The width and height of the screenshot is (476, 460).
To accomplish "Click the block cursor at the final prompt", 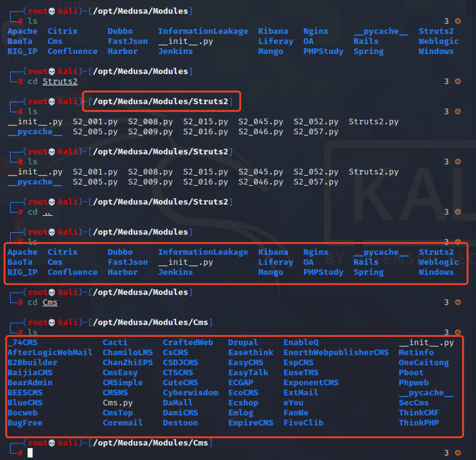I will (30, 453).
